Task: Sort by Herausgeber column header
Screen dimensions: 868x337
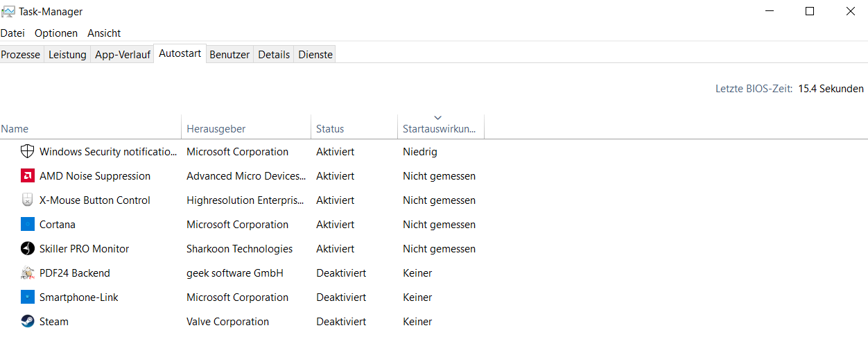Action: (216, 129)
